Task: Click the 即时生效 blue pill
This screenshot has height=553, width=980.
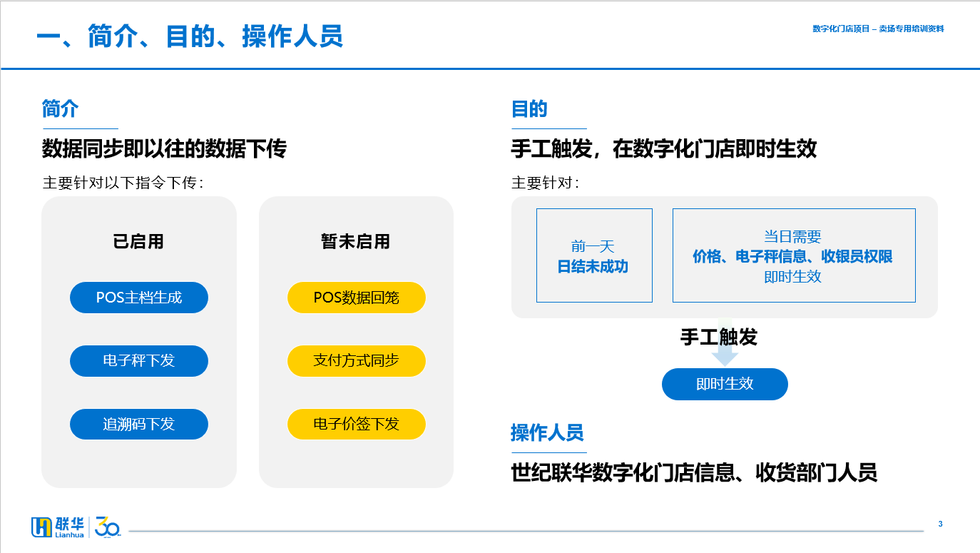Action: (725, 385)
